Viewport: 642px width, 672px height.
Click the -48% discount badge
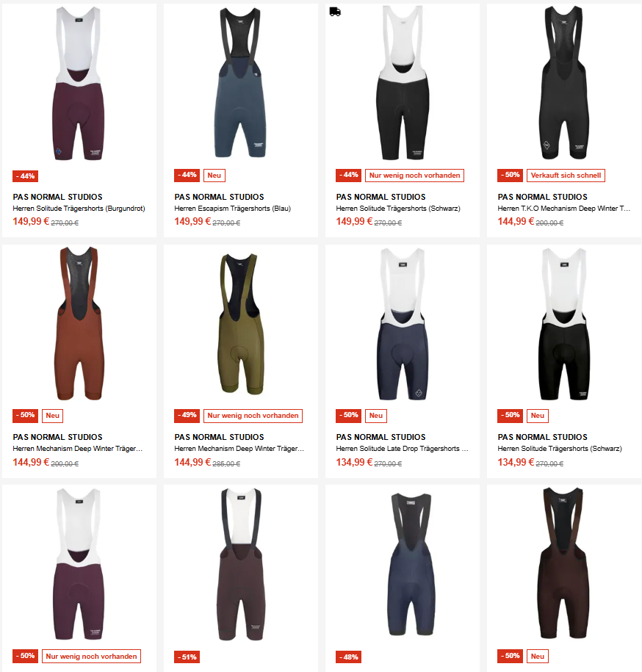(x=348, y=657)
